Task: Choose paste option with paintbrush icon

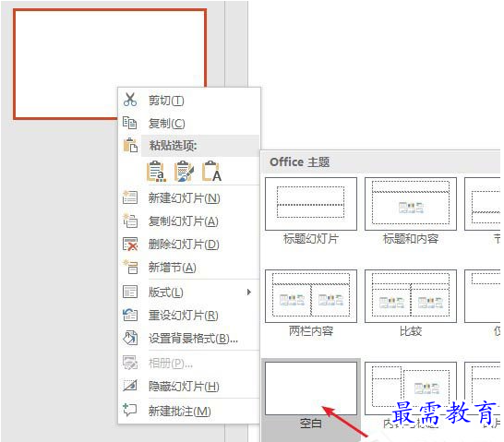Action: (184, 172)
